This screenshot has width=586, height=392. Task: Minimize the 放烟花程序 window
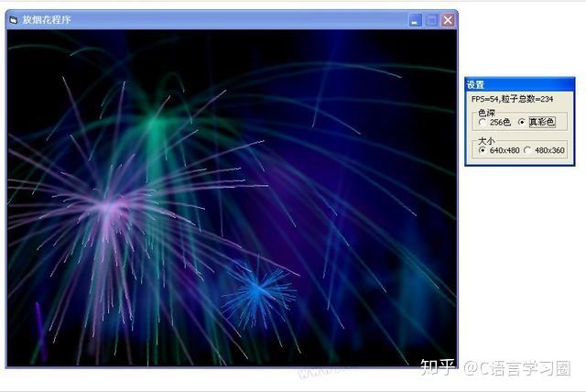(415, 20)
